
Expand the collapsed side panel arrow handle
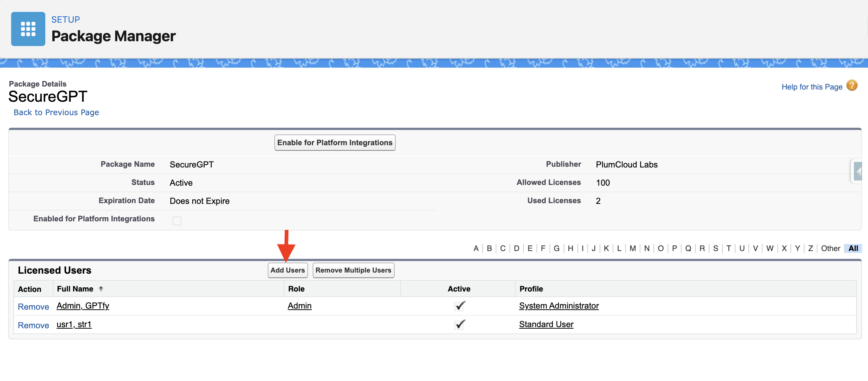click(x=857, y=172)
